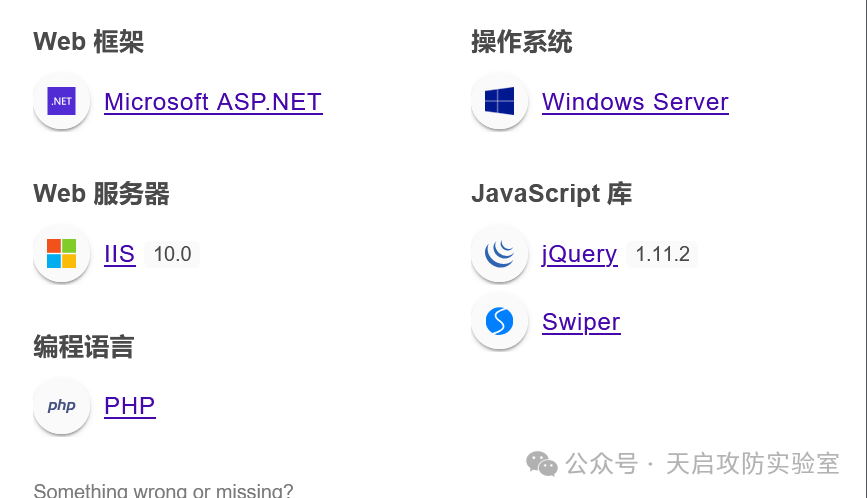Open the Windows Server link

pyautogui.click(x=635, y=102)
